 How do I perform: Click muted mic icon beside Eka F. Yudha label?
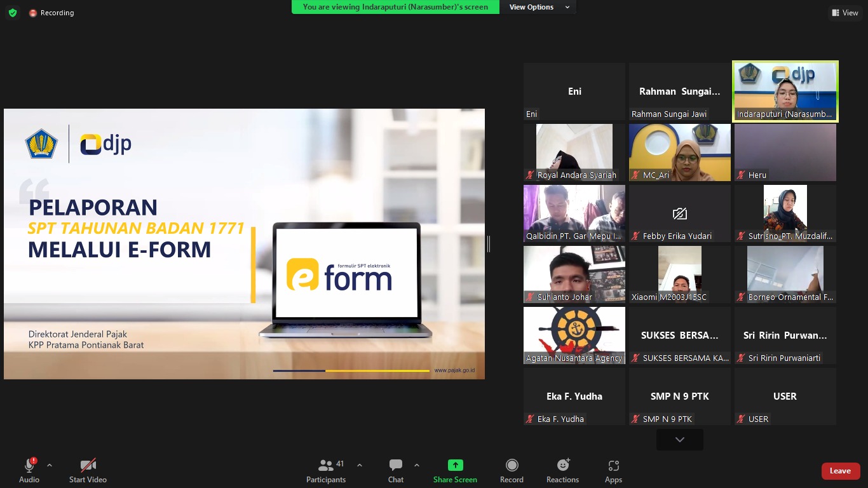pos(530,419)
